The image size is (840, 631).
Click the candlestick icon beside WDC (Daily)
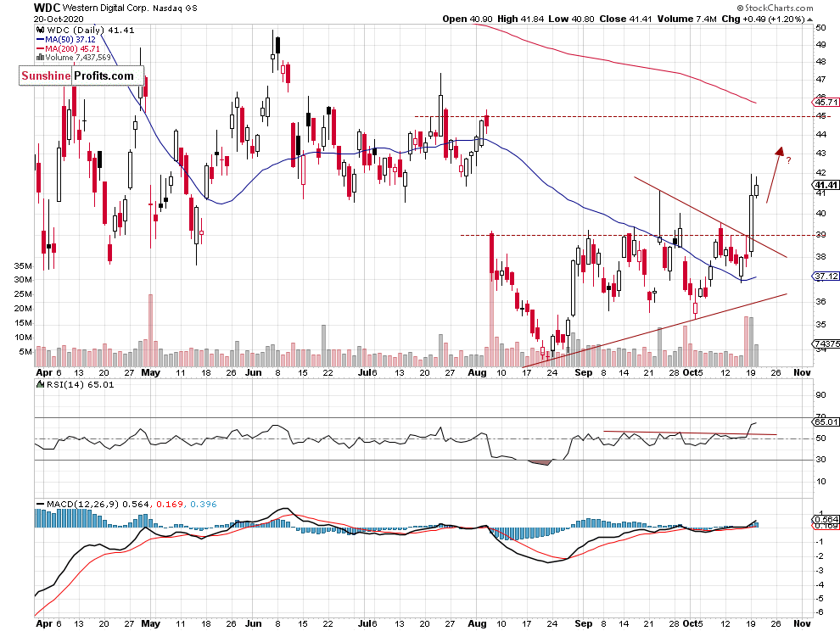click(x=40, y=30)
